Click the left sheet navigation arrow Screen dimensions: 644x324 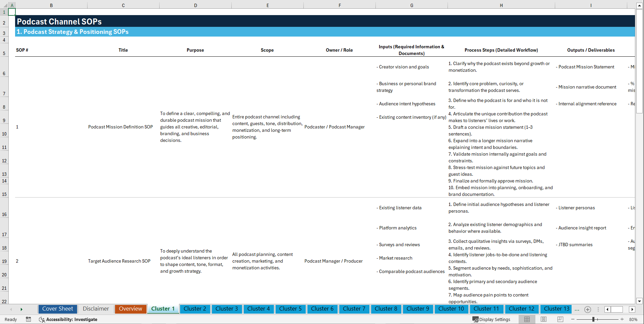[x=11, y=309]
